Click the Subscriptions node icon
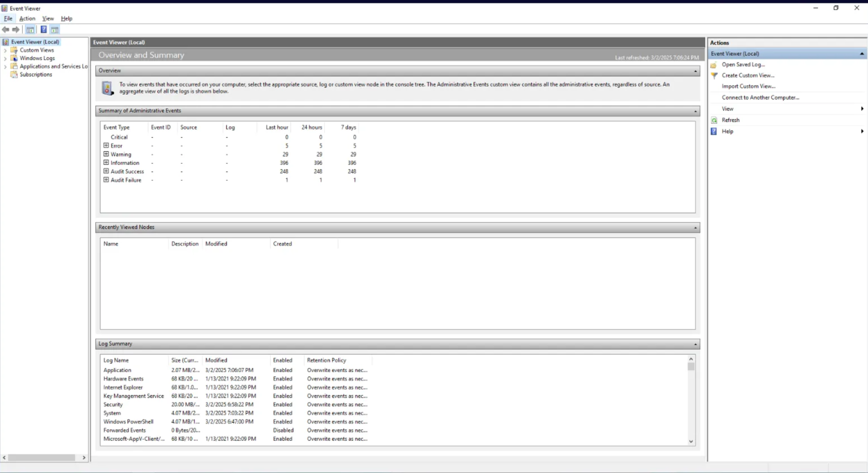The image size is (868, 473). tap(14, 74)
